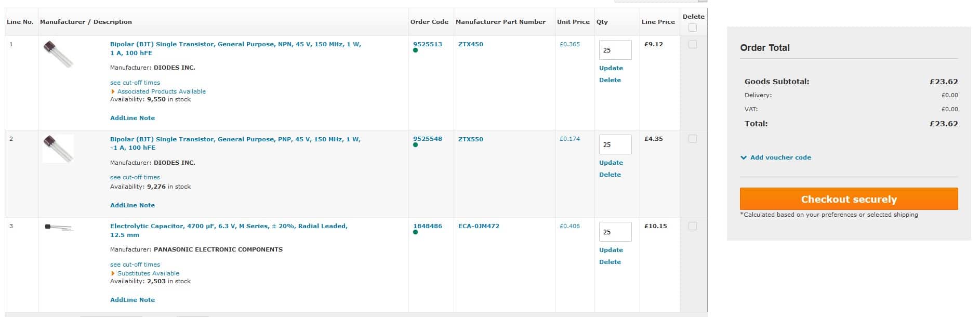Viewport: 980px width, 317px height.
Task: Open manufacturer part number ZTX550
Action: point(471,139)
